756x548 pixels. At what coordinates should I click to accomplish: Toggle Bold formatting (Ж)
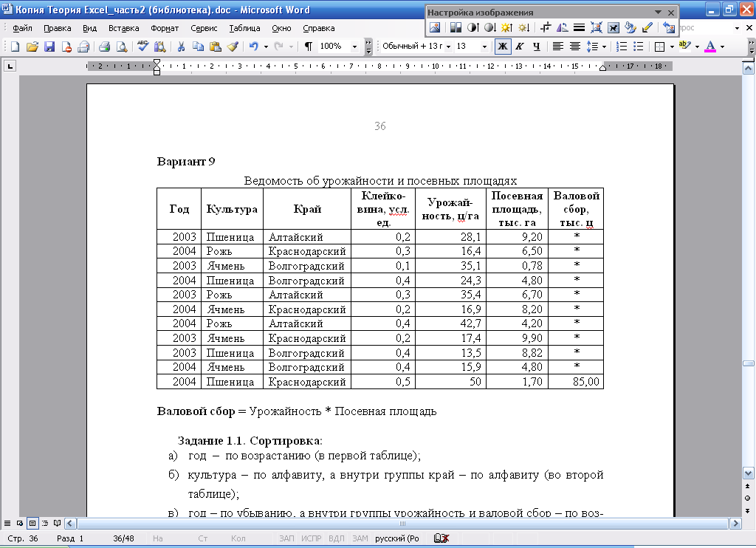pos(503,47)
